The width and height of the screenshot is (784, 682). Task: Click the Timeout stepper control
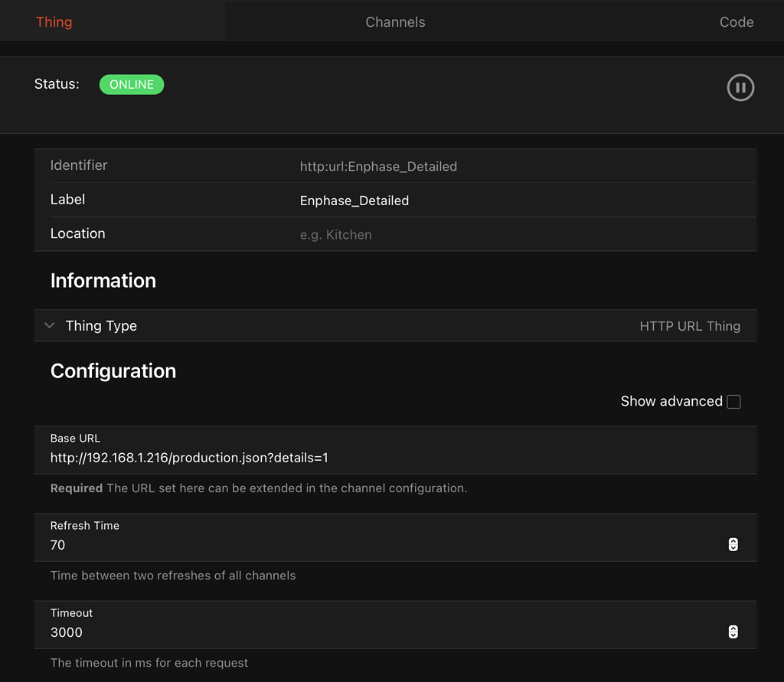(733, 632)
